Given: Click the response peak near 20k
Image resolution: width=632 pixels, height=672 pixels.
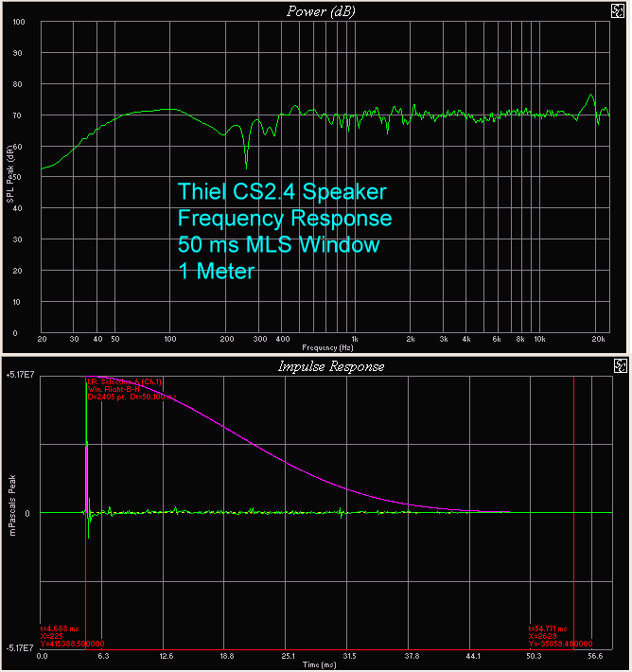Looking at the screenshot, I should 591,97.
